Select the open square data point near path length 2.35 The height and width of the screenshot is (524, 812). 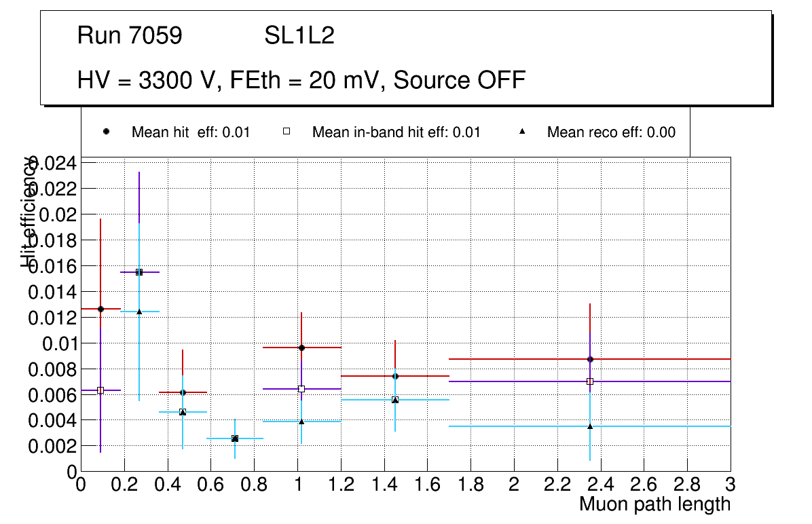coord(590,381)
